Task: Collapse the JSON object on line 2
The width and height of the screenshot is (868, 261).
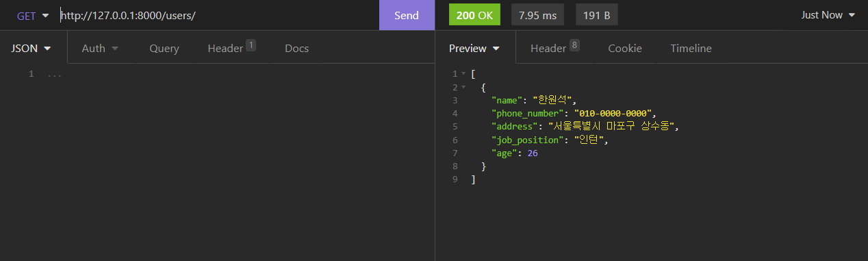Action: [x=463, y=87]
